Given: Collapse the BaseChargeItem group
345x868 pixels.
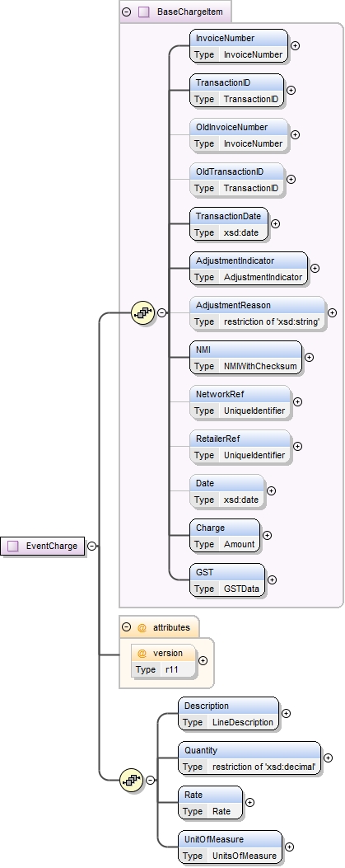Looking at the screenshot, I should 127,12.
